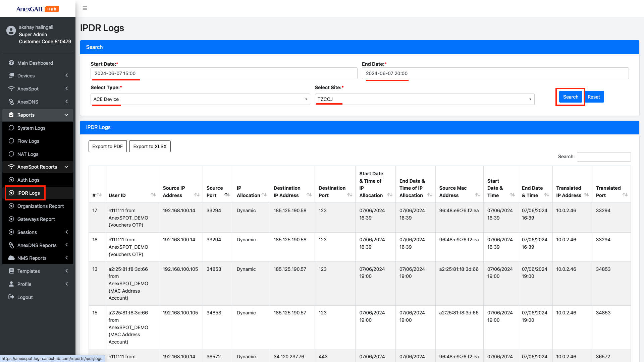Open the Select Site dropdown
The width and height of the screenshot is (644, 362).
click(x=424, y=99)
